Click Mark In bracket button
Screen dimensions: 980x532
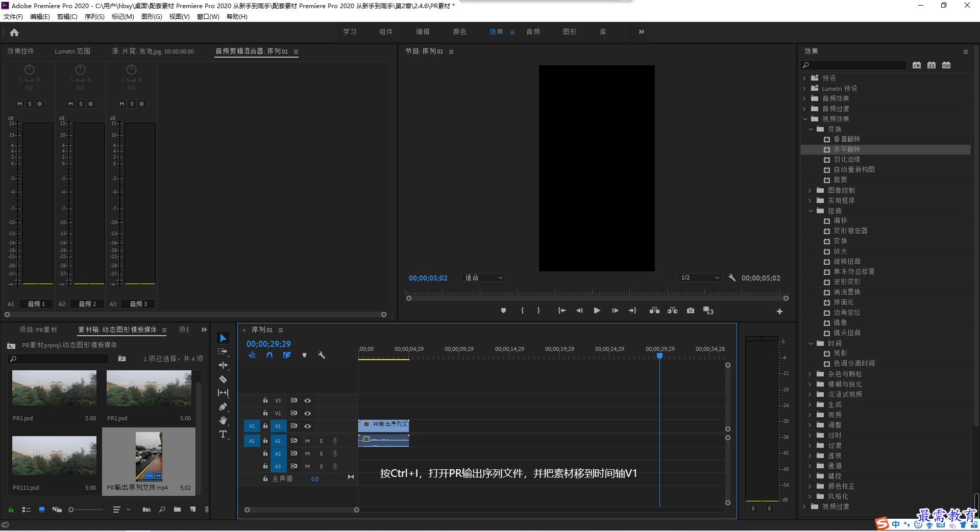(522, 311)
